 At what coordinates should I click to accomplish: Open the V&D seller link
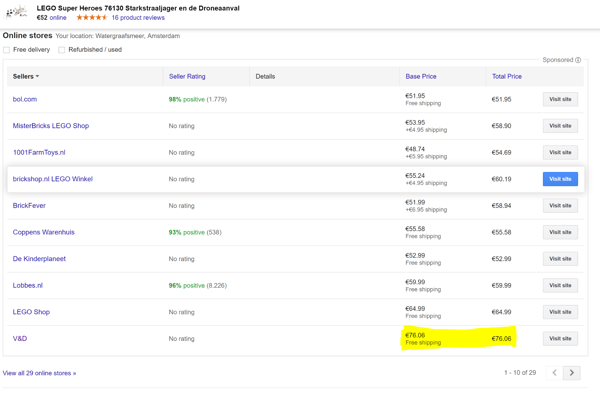point(20,338)
